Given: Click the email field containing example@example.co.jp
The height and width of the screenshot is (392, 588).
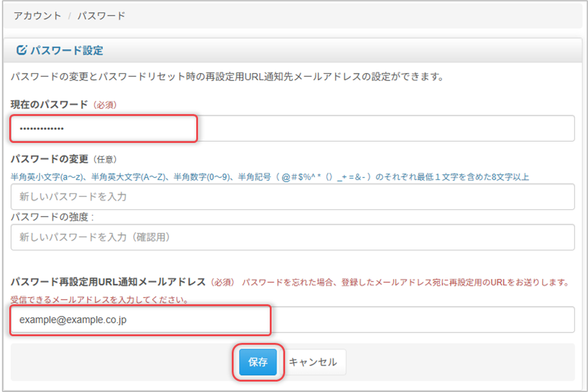Looking at the screenshot, I should pos(292,320).
